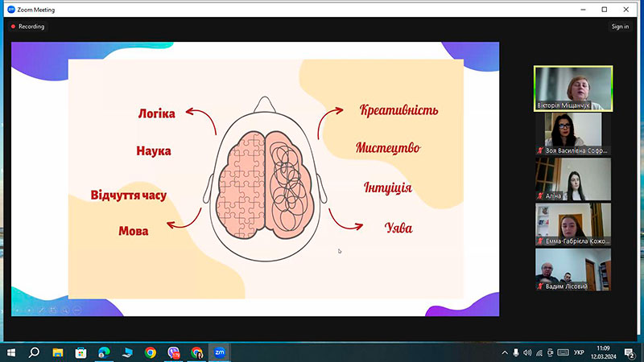Open the slide zoom magnifier tool
644x362 pixels.
[x=65, y=311]
